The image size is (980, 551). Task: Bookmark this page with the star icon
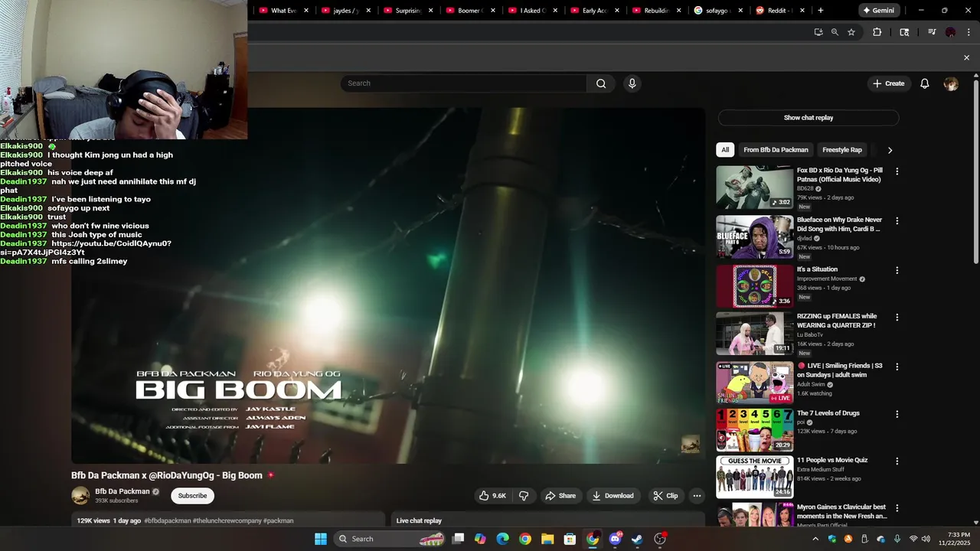(x=851, y=32)
